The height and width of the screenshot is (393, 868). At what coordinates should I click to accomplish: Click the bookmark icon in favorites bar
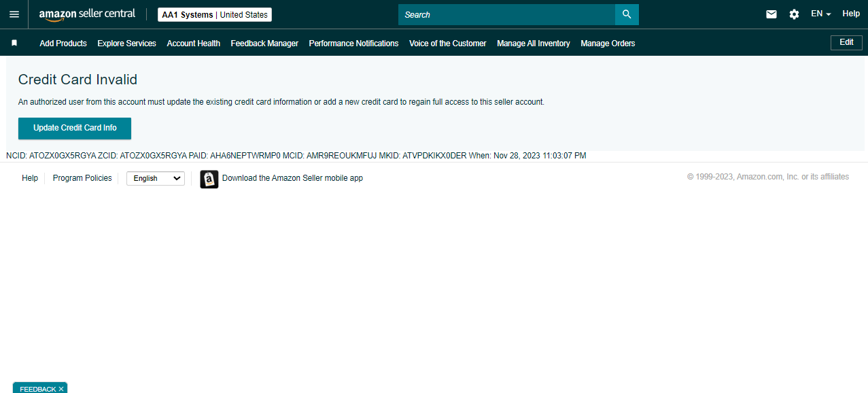pos(14,43)
